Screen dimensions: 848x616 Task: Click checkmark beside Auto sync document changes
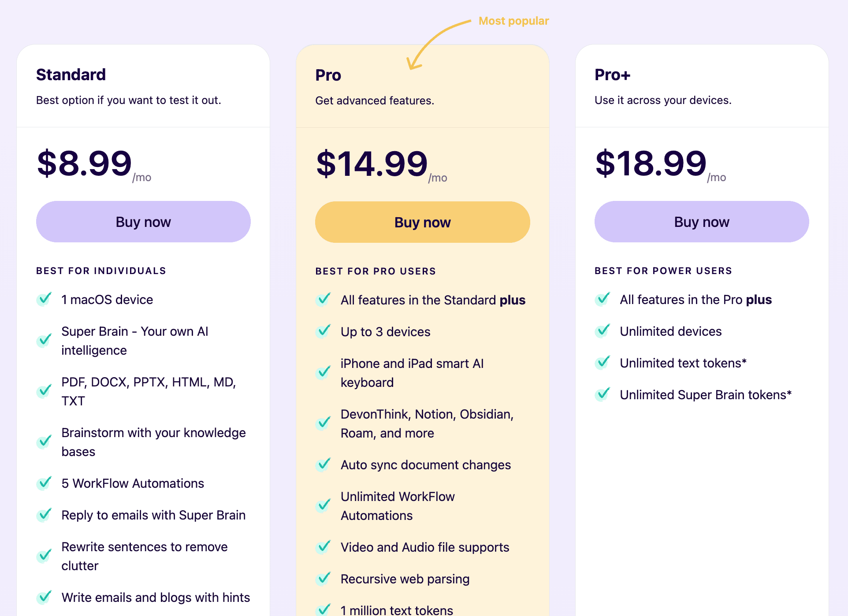323,464
